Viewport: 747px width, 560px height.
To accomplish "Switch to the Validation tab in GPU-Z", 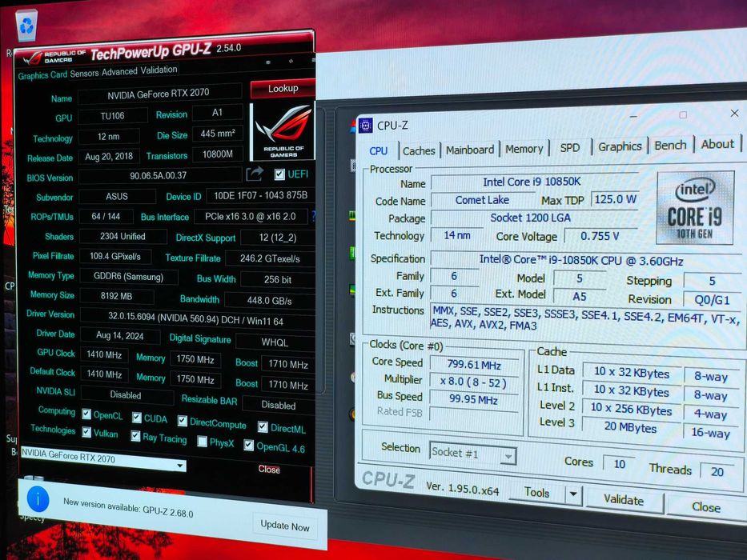I will point(159,70).
